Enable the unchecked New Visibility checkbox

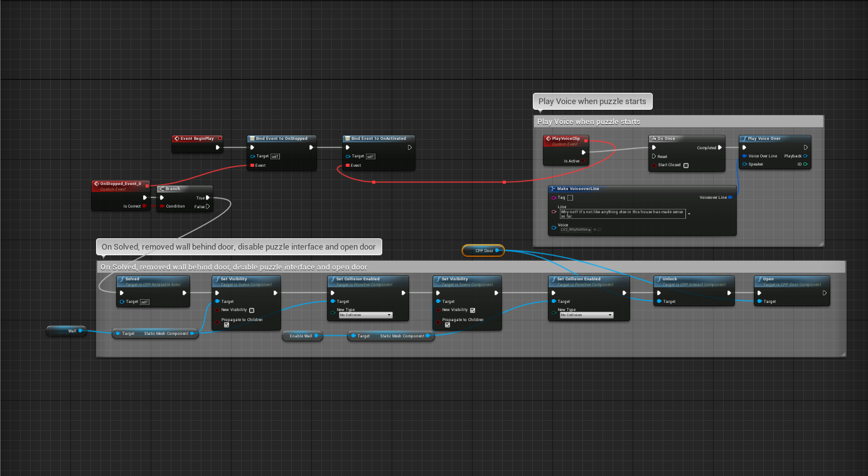[x=252, y=310]
